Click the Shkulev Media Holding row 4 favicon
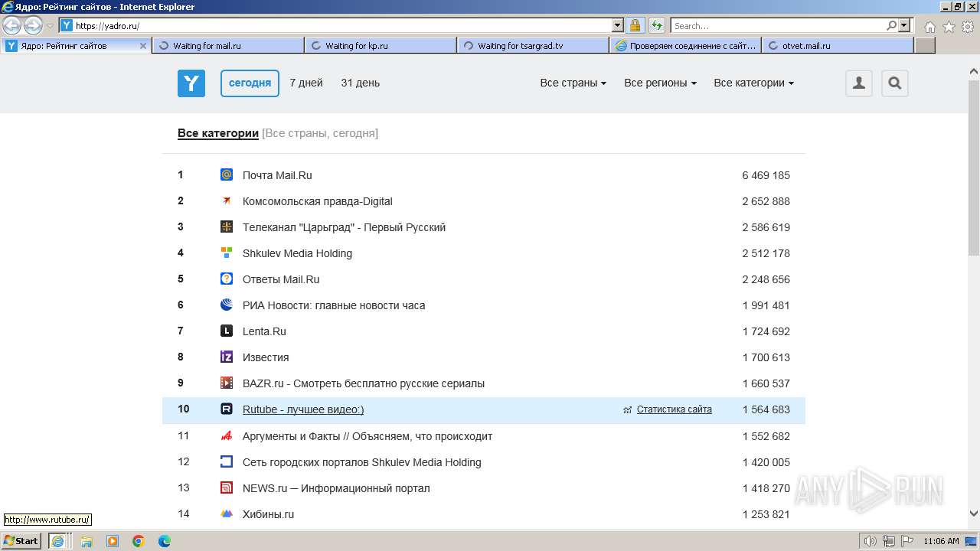Screen dimensions: 980x551 pyautogui.click(x=227, y=253)
